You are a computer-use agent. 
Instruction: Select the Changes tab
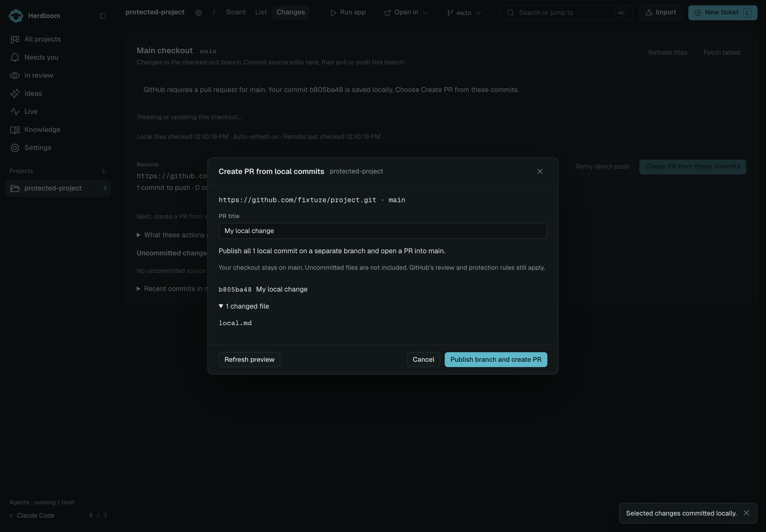click(x=291, y=12)
